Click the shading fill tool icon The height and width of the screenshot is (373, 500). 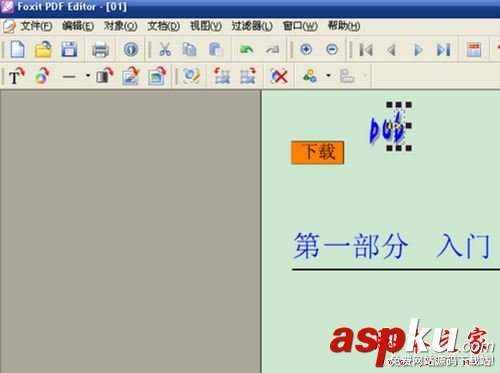click(x=105, y=76)
